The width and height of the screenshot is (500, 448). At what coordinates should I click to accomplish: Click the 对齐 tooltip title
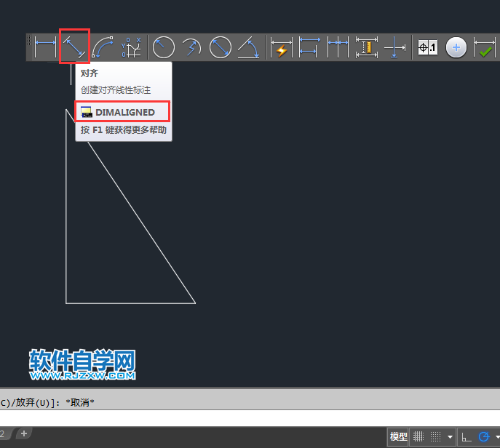90,73
